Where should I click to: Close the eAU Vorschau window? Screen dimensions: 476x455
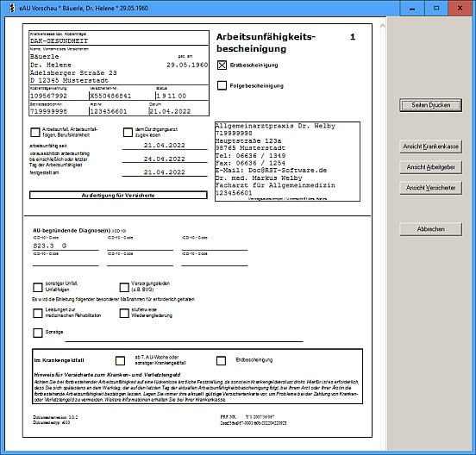tap(460, 9)
